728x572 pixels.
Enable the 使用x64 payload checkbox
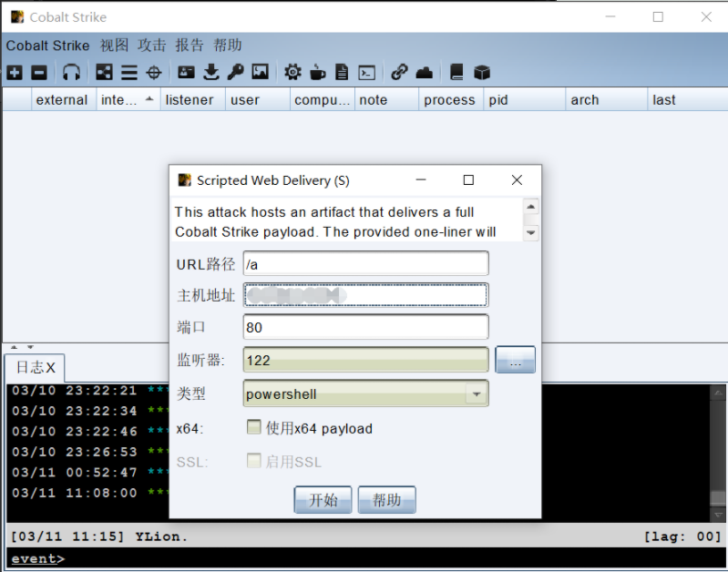click(x=254, y=427)
